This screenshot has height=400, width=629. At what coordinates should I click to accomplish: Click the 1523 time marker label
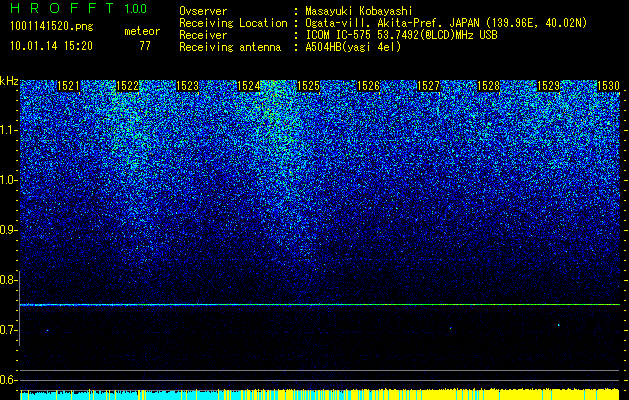188,86
